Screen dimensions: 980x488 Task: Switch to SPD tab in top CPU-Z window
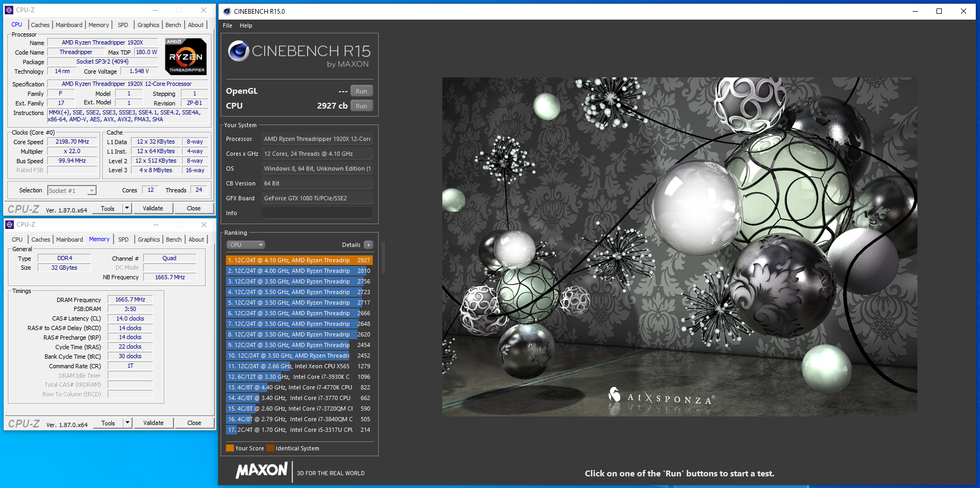tap(123, 25)
